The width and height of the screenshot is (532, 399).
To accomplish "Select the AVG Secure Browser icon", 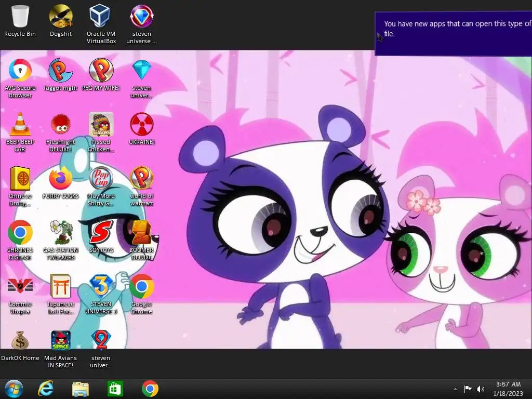I will (20, 78).
